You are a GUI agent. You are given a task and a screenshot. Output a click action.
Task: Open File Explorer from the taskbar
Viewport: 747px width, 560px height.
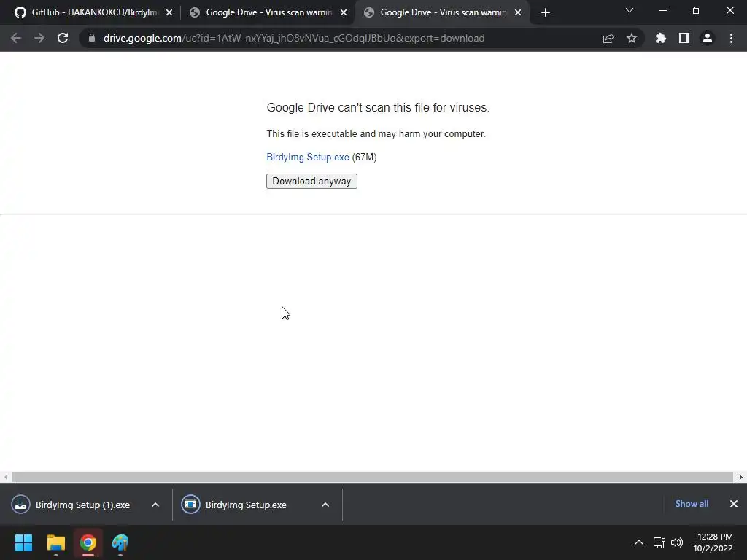click(55, 542)
